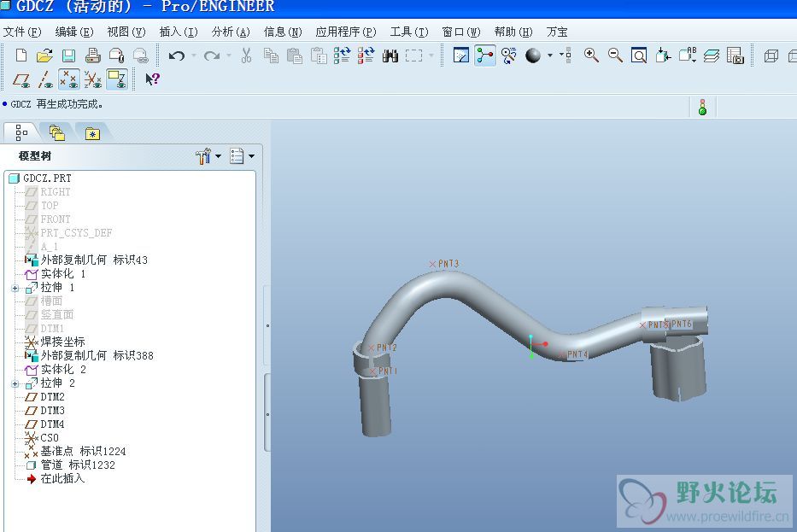Screen dimensions: 797x532
Task: Print the model with the printer icon
Action: tap(92, 55)
